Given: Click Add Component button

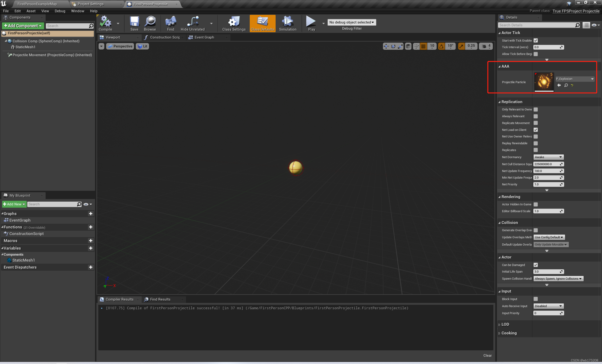Looking at the screenshot, I should click(23, 26).
